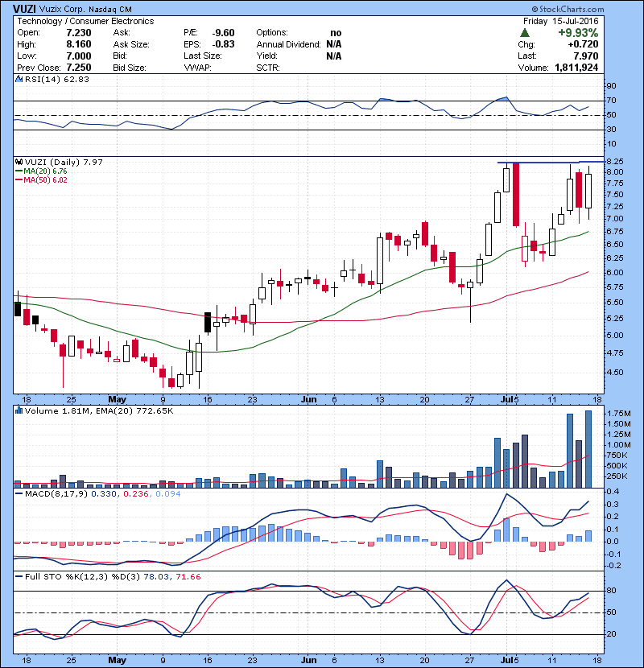Click the SCTR label
644x668 pixels.
pos(267,68)
